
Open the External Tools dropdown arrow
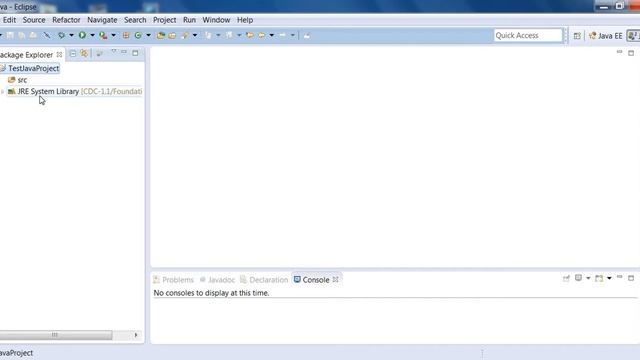[113, 36]
